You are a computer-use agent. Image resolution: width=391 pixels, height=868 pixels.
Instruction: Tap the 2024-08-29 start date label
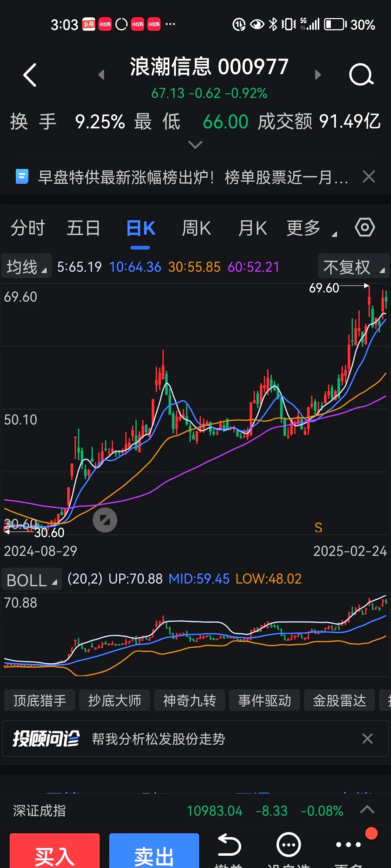click(41, 551)
